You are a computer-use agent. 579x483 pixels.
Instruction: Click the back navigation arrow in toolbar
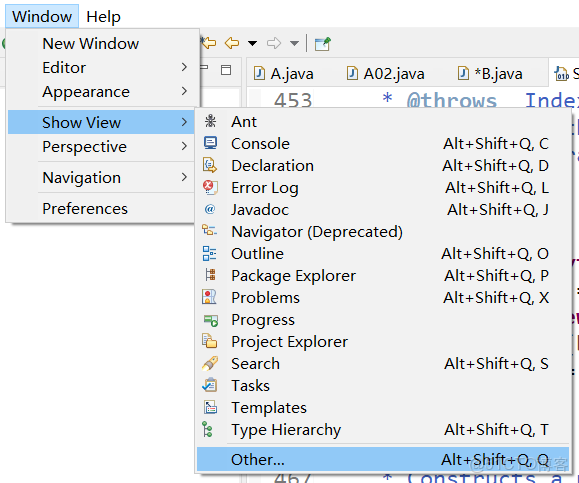pyautogui.click(x=232, y=43)
